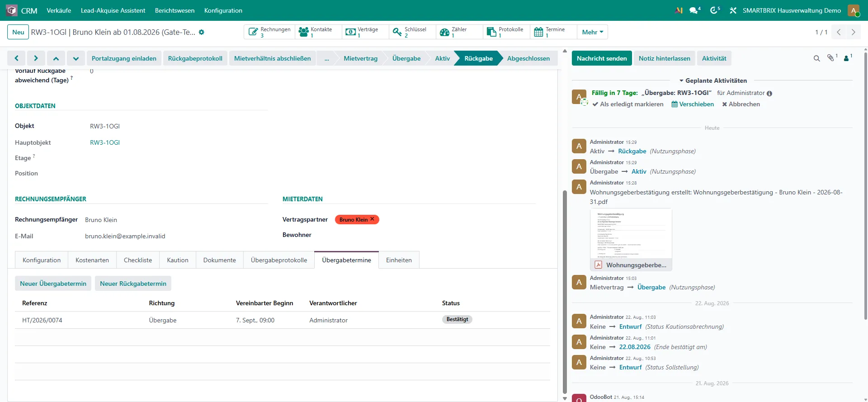The height and width of the screenshot is (402, 868).
Task: Open the Verträge smart button
Action: tap(365, 32)
